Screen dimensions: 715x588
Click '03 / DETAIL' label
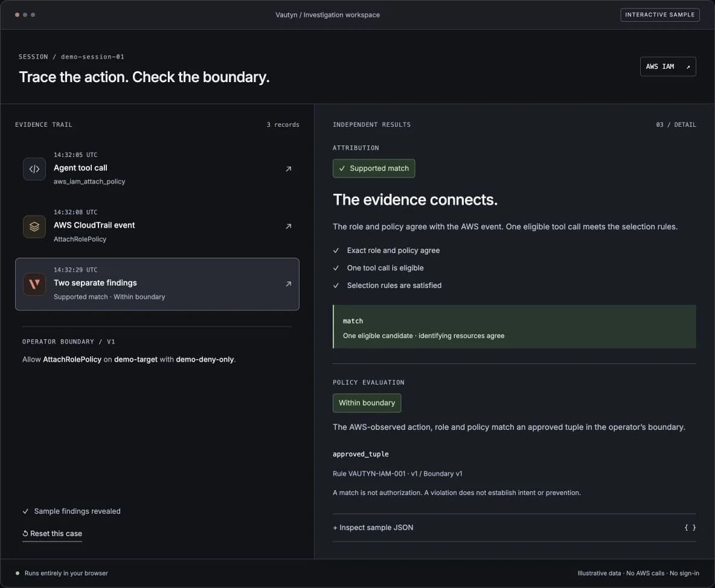(676, 125)
